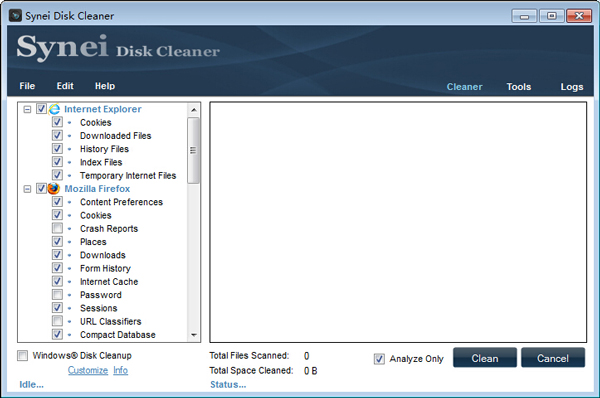Click the tree list scrollbar thumb
Screen dimensions: 600x398
coord(194,150)
